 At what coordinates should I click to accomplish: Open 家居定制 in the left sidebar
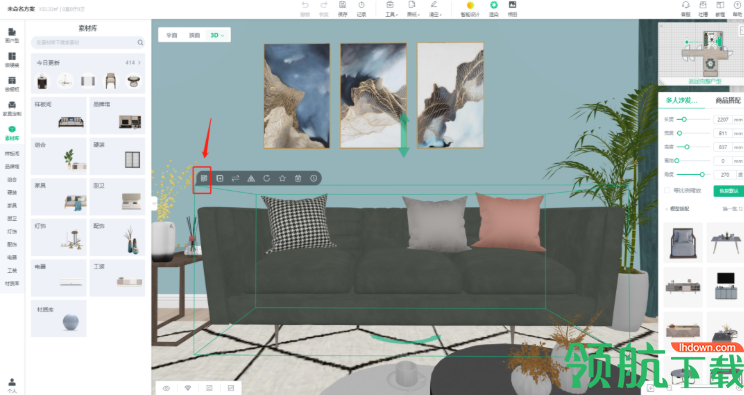click(x=12, y=108)
